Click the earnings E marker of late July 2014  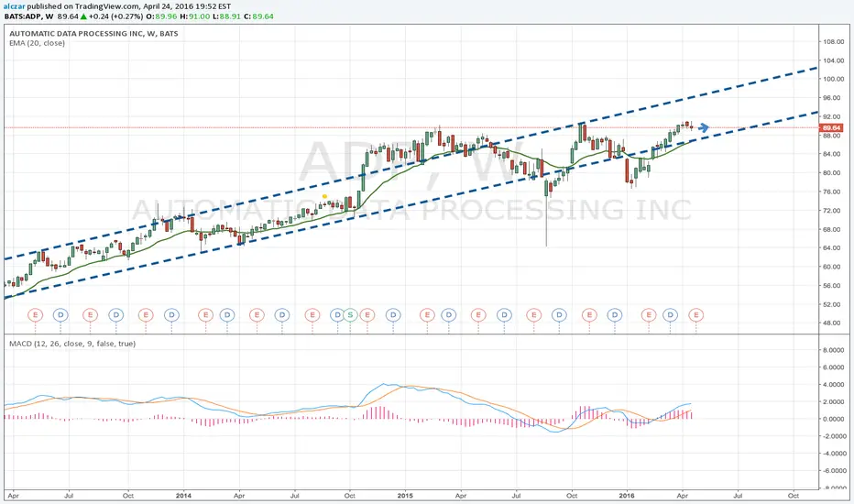312,315
